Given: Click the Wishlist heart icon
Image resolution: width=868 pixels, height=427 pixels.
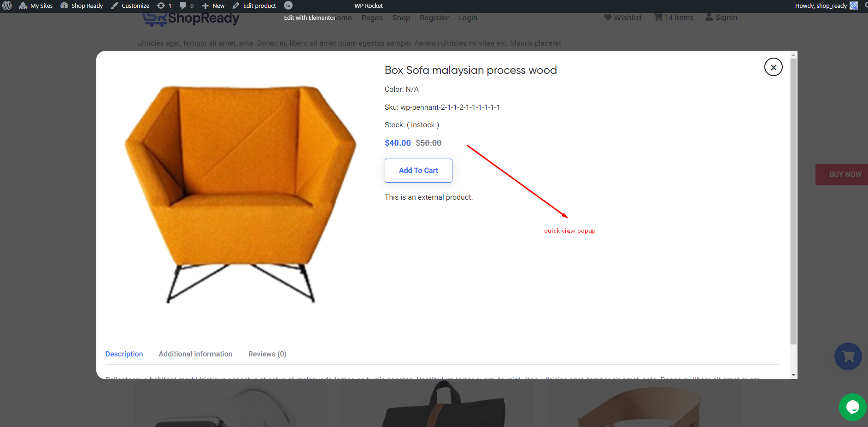Looking at the screenshot, I should pos(608,18).
